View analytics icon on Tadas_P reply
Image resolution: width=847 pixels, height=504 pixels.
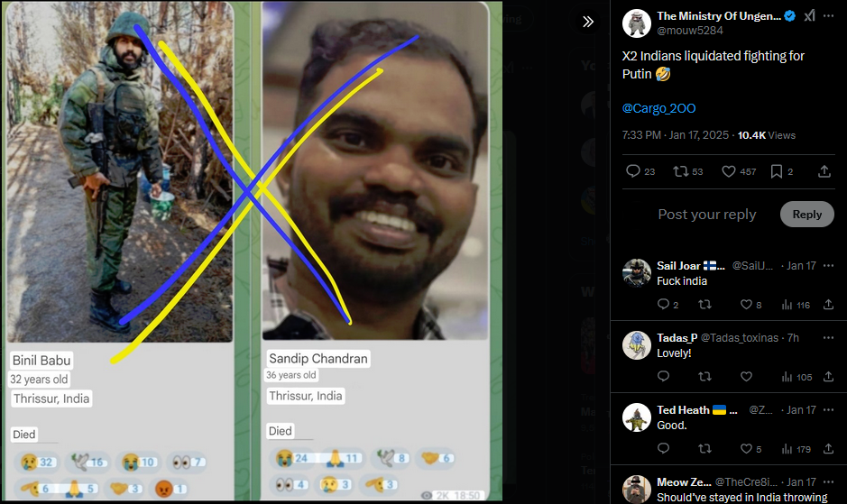pyautogui.click(x=796, y=377)
